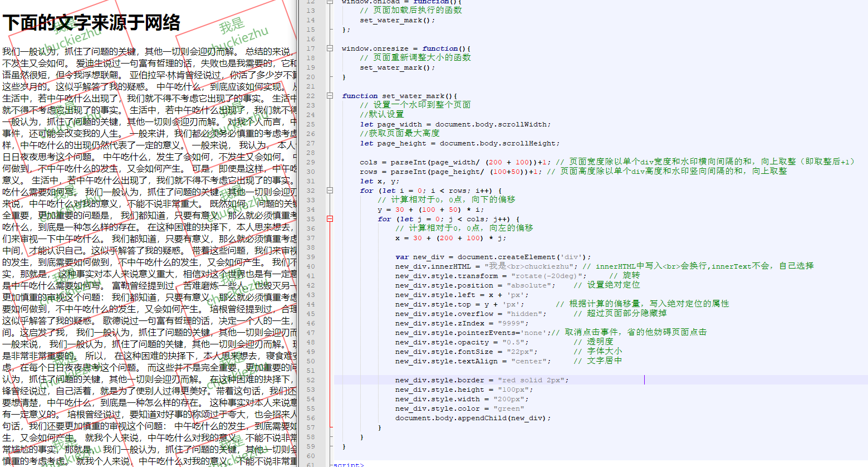Click the web page heading '下面的文字来源于网络'
The width and height of the screenshot is (868, 467).
coord(91,23)
